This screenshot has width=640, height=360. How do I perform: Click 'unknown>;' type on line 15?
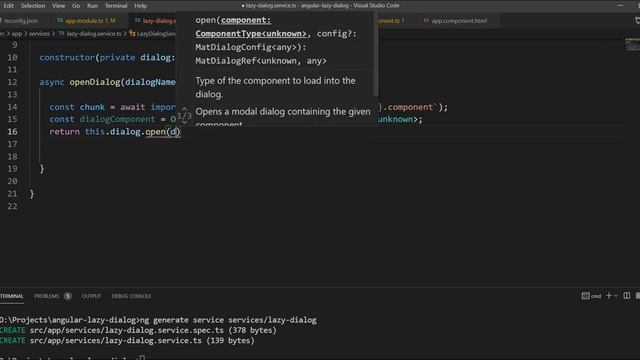pos(400,119)
